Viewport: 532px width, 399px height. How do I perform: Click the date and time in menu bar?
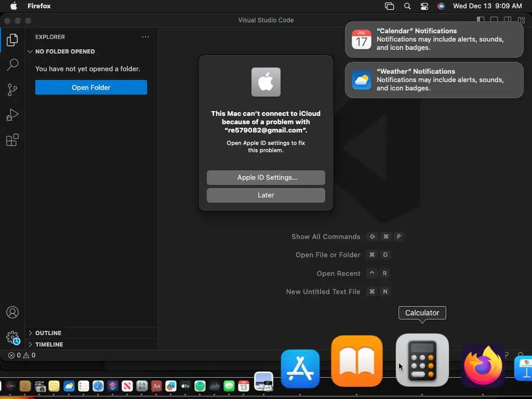click(x=487, y=6)
